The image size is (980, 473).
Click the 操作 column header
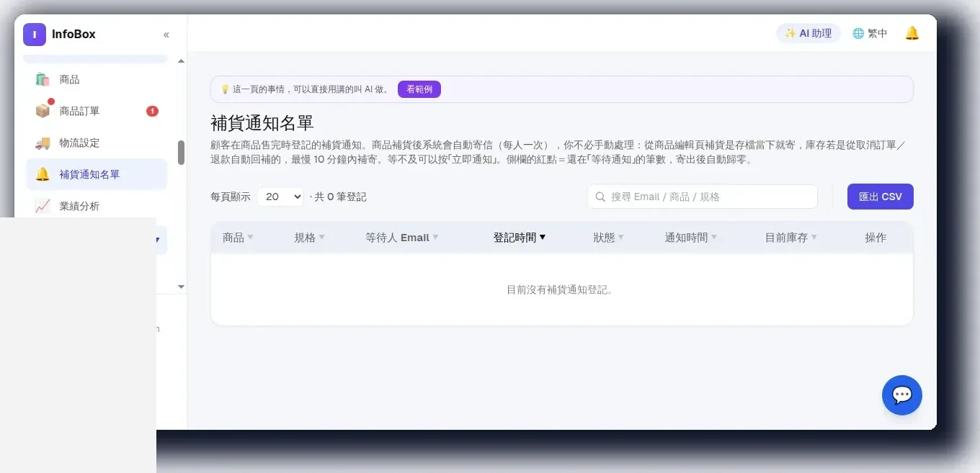(876, 238)
